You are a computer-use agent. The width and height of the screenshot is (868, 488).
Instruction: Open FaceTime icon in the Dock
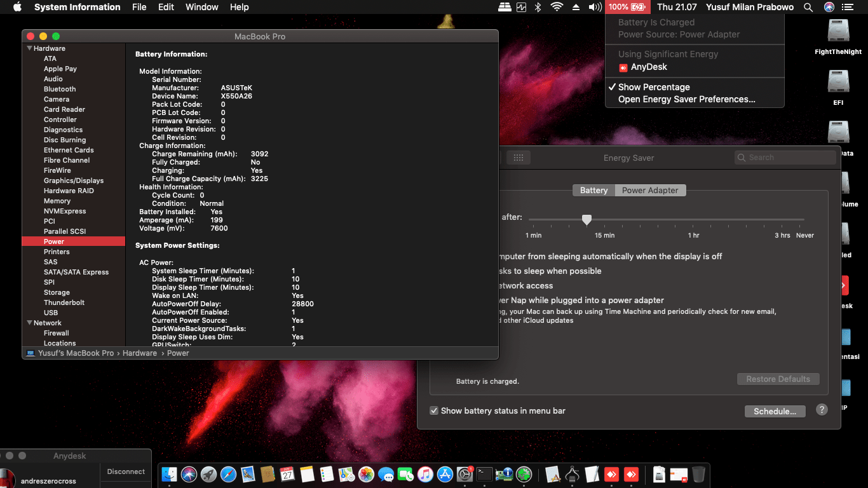click(405, 474)
